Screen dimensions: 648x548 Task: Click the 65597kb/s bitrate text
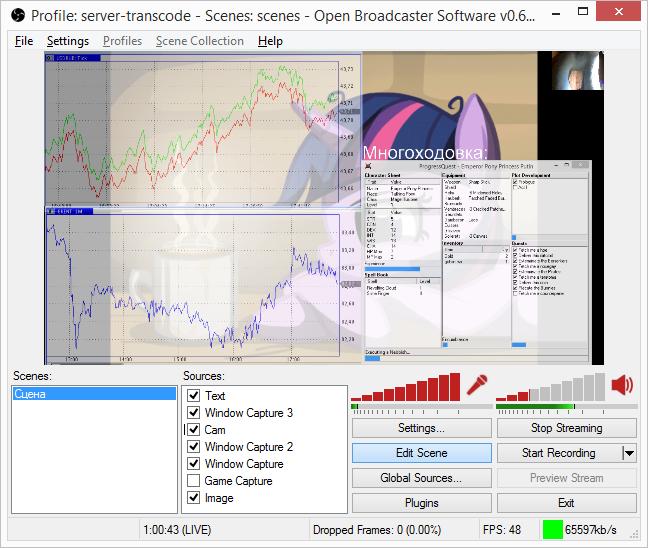click(x=591, y=529)
